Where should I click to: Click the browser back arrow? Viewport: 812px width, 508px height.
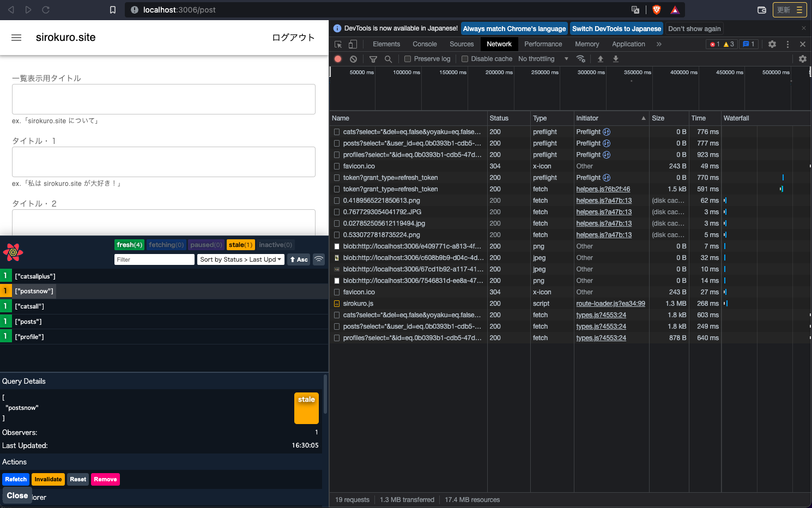[11, 10]
